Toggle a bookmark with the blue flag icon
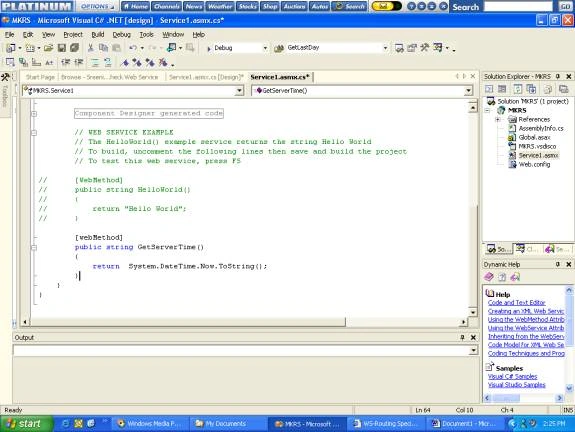The image size is (575, 432). point(125,63)
